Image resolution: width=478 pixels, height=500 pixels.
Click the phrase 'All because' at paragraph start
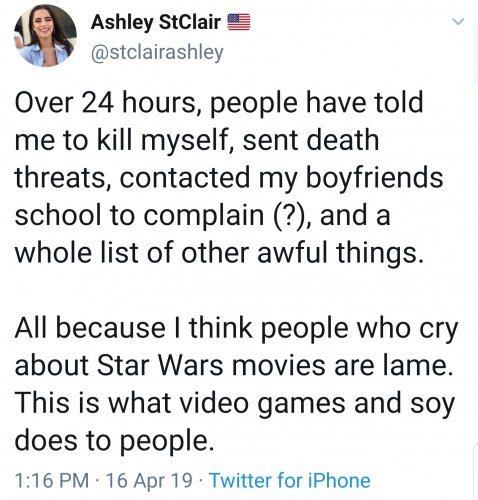click(90, 328)
